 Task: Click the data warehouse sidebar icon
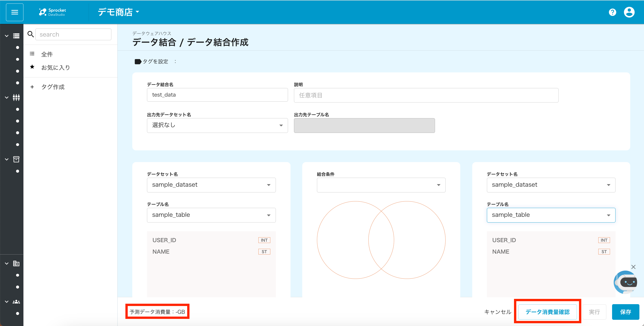(x=16, y=36)
